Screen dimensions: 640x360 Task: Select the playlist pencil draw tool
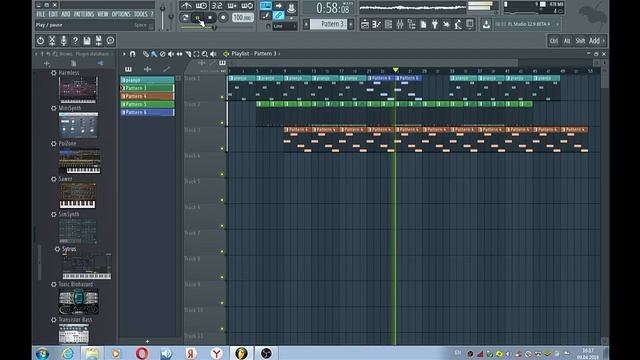click(146, 54)
